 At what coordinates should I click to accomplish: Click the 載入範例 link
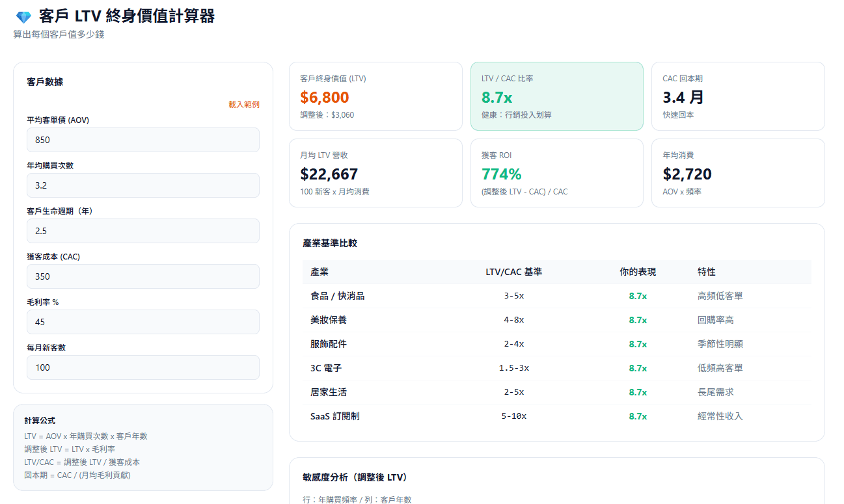point(244,105)
